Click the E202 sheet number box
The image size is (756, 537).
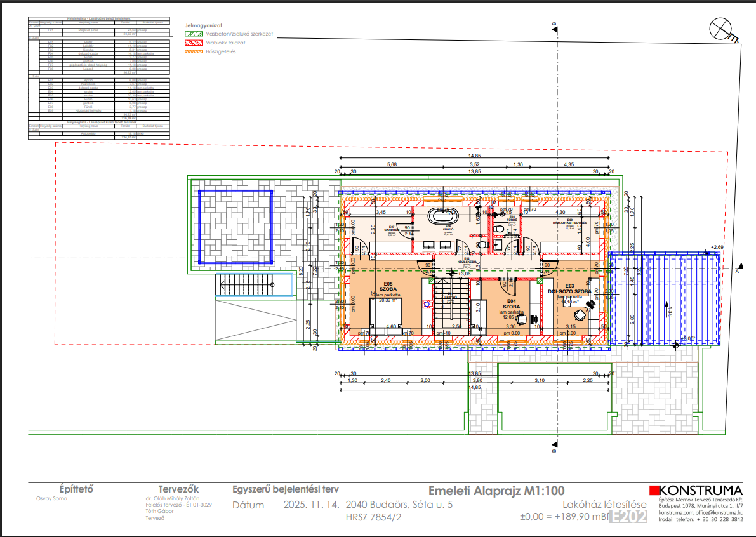pos(629,517)
